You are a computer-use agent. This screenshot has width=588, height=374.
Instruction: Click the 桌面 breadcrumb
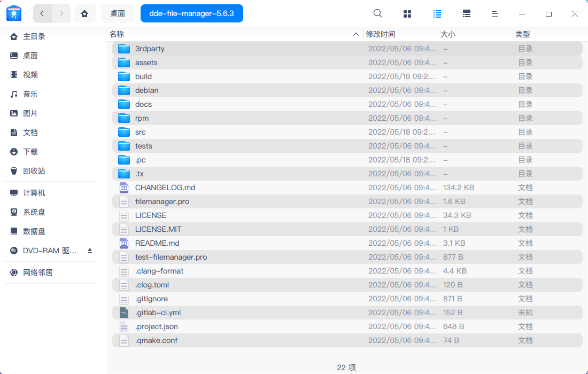pos(118,13)
